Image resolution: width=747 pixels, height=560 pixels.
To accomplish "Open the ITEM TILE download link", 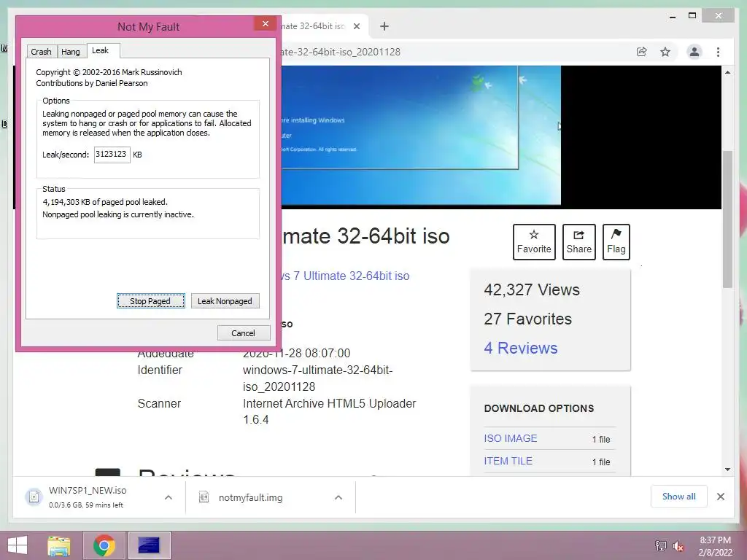I will [x=508, y=461].
